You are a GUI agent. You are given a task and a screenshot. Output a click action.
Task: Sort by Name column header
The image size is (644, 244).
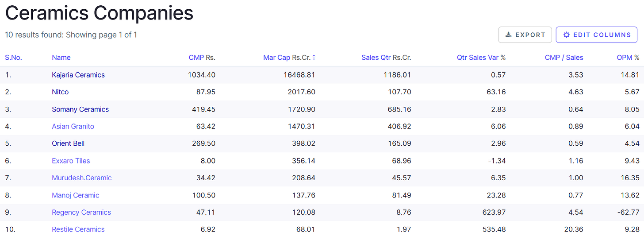click(x=61, y=58)
